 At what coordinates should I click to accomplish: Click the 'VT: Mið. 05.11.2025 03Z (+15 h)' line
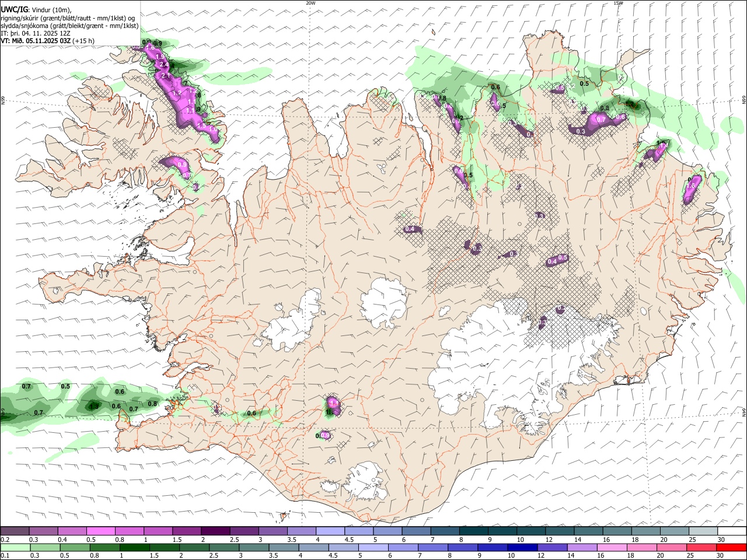[x=47, y=41]
